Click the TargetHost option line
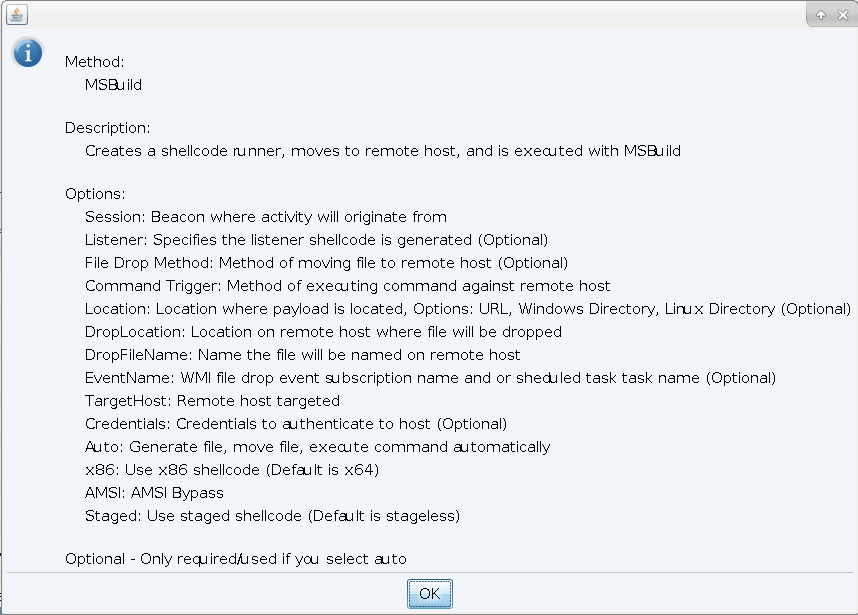 (212, 401)
